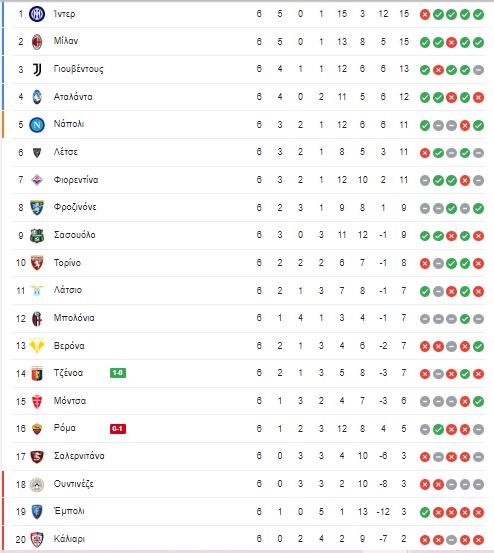
Task: Click the Inter club crest icon
Action: click(x=37, y=14)
